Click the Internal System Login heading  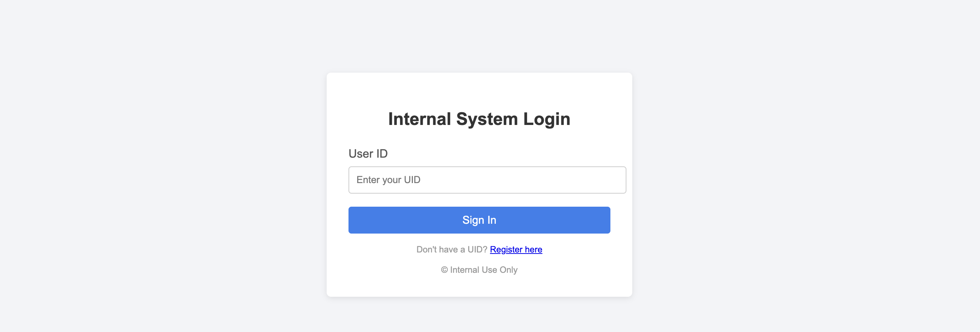[479, 119]
